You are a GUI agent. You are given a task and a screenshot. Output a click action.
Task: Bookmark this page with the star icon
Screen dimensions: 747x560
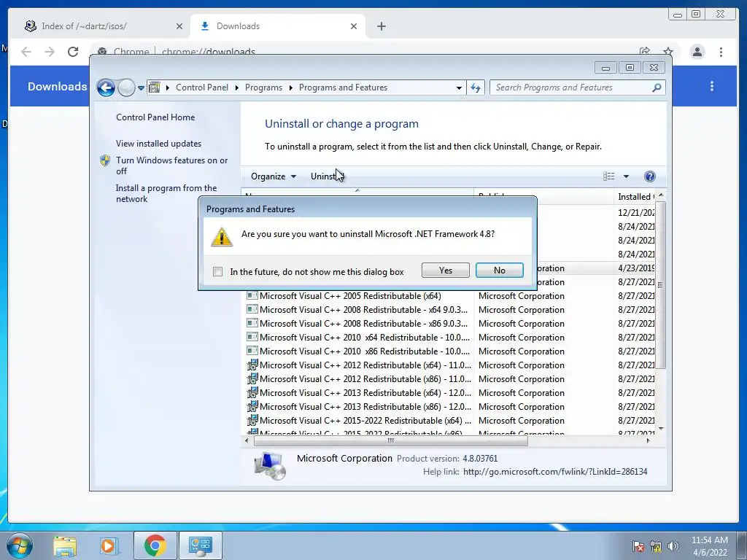668,52
